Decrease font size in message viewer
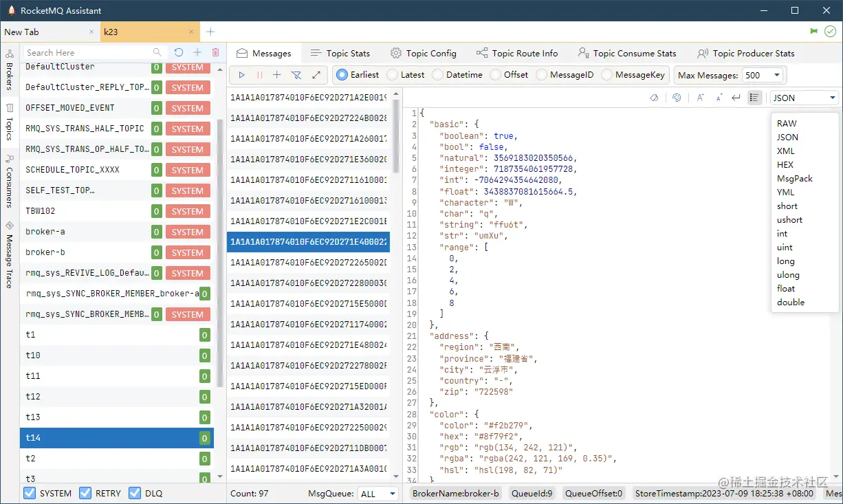Image resolution: width=843 pixels, height=504 pixels. 719,98
